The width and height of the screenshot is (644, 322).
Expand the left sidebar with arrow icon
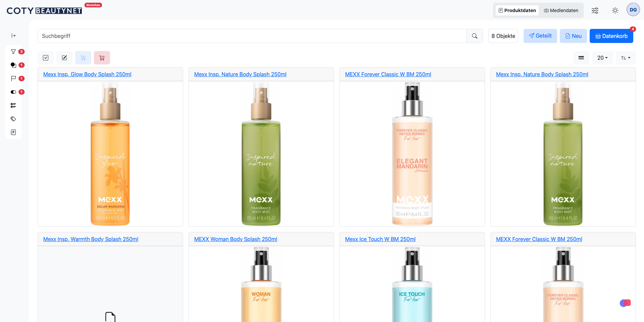13,36
